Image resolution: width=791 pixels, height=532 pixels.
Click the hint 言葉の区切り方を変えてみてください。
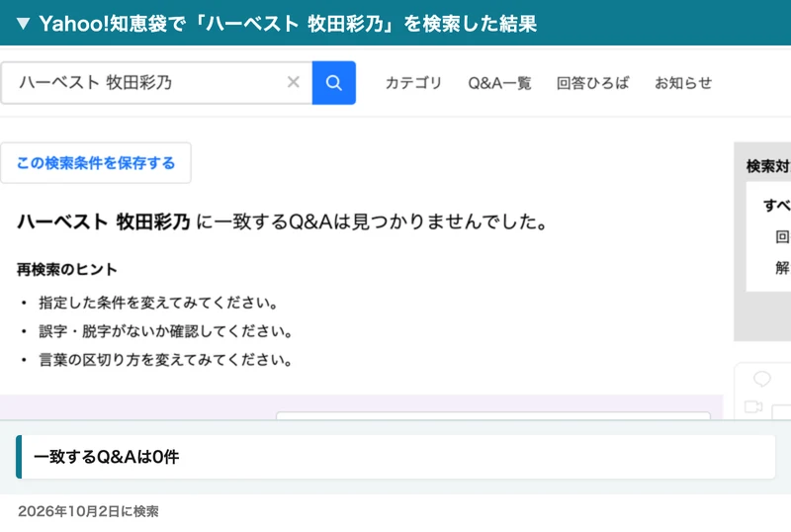pos(165,360)
